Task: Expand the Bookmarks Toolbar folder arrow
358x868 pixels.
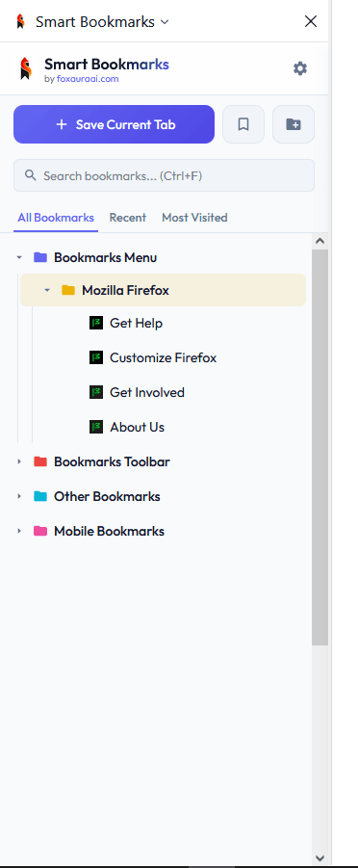Action: [19, 461]
